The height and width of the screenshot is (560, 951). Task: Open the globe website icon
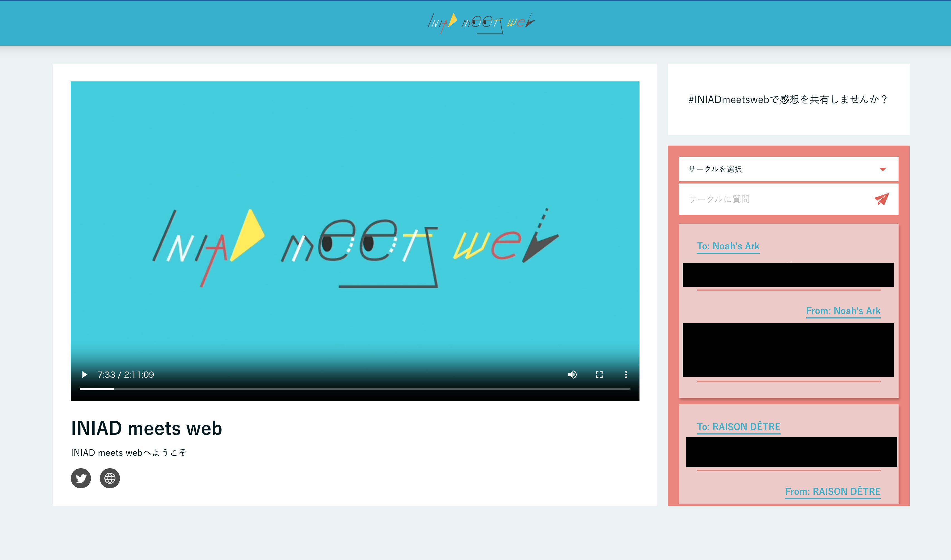[110, 478]
